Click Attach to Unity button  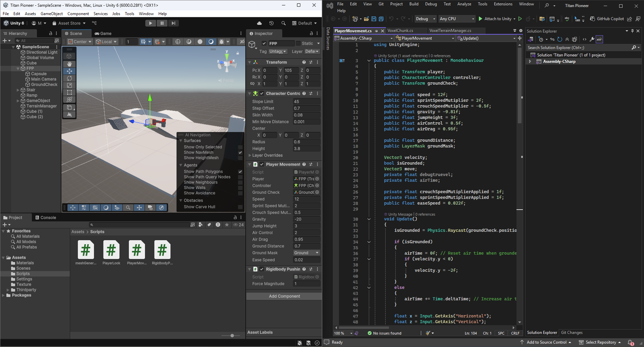(497, 19)
